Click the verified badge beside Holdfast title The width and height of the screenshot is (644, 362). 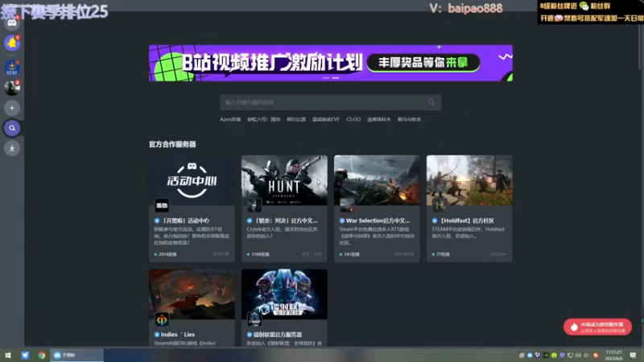click(434, 220)
